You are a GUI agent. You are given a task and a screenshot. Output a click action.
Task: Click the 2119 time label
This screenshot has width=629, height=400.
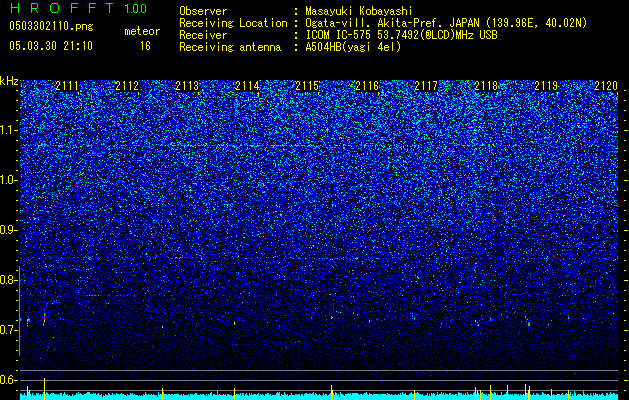tap(546, 86)
